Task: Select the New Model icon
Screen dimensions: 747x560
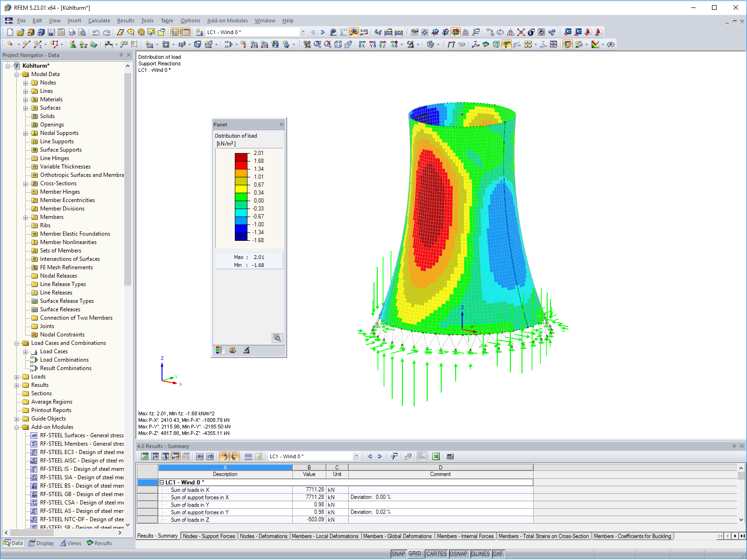Action: pyautogui.click(x=10, y=32)
